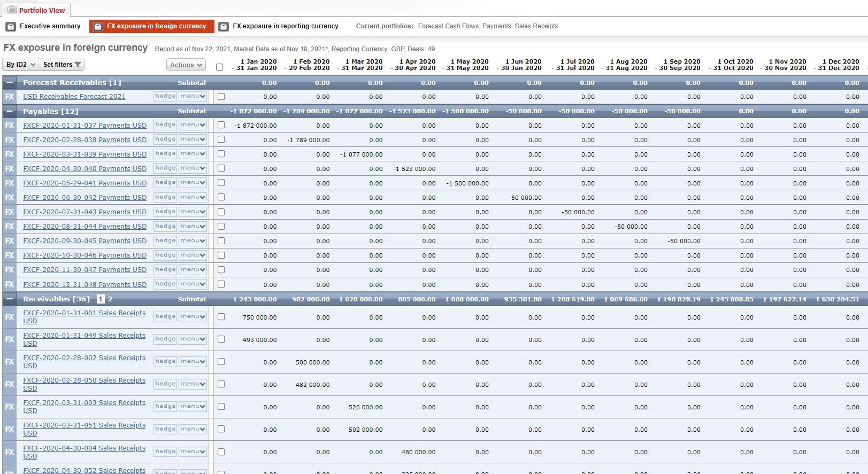
Task: Click briefcase icon on Executive summary tab
Action: click(x=11, y=26)
